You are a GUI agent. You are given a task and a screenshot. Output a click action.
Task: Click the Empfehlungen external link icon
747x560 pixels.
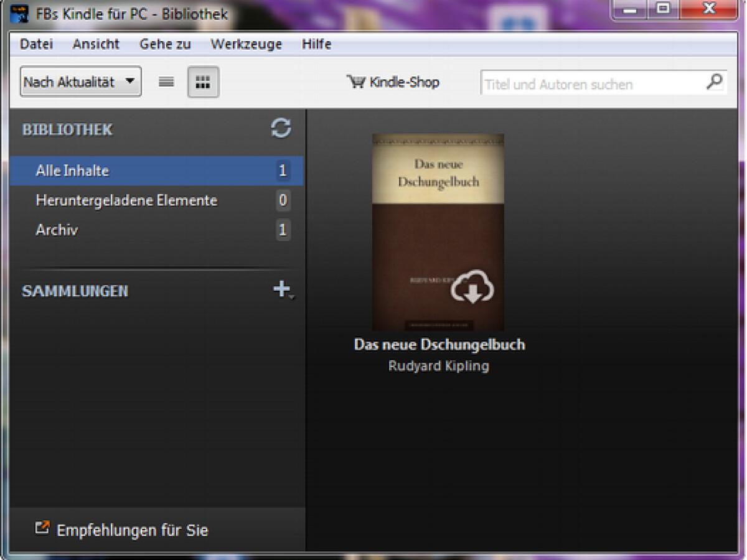(x=42, y=529)
